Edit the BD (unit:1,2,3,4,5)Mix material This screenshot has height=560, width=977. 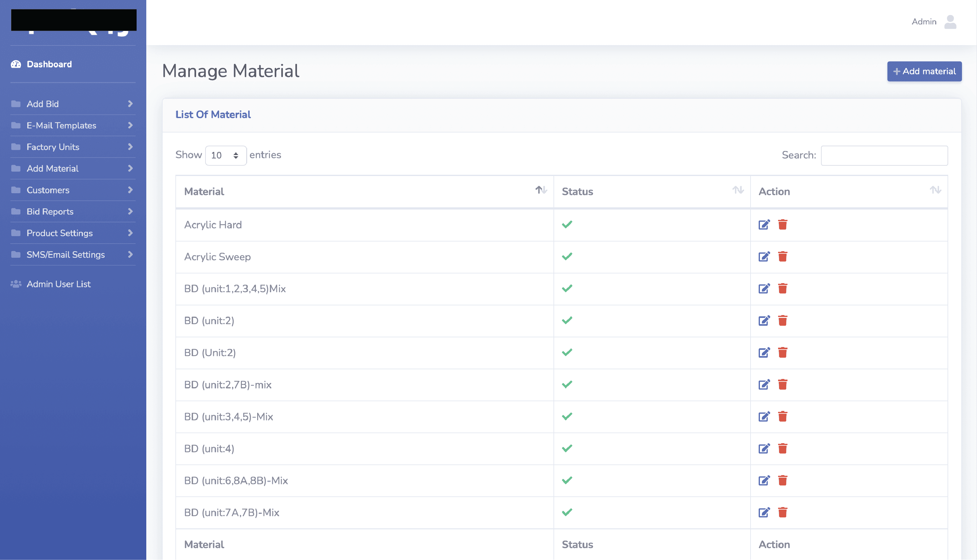tap(764, 288)
